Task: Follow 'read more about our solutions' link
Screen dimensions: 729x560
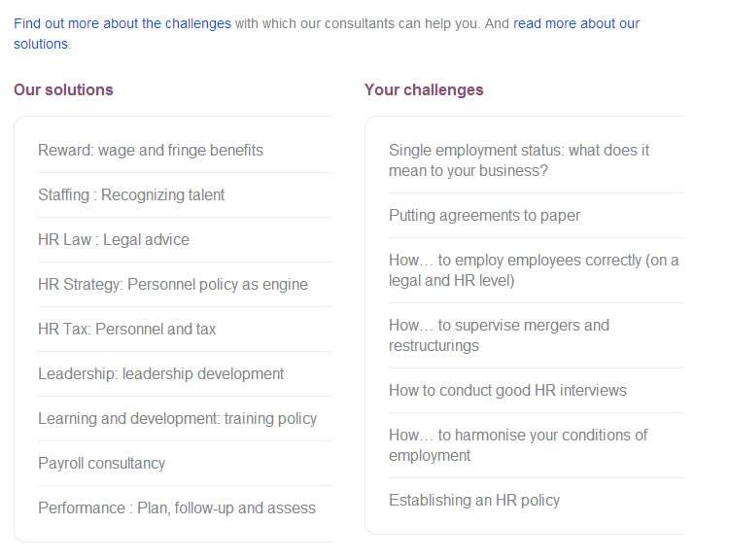Action: [576, 23]
